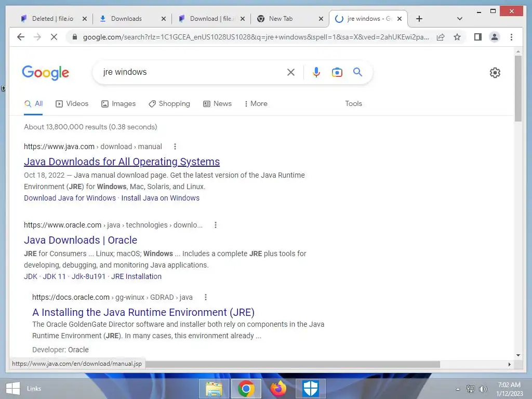532x399 pixels.
Task: Open Java Downloads for All Operating Systems
Action: [x=122, y=162]
